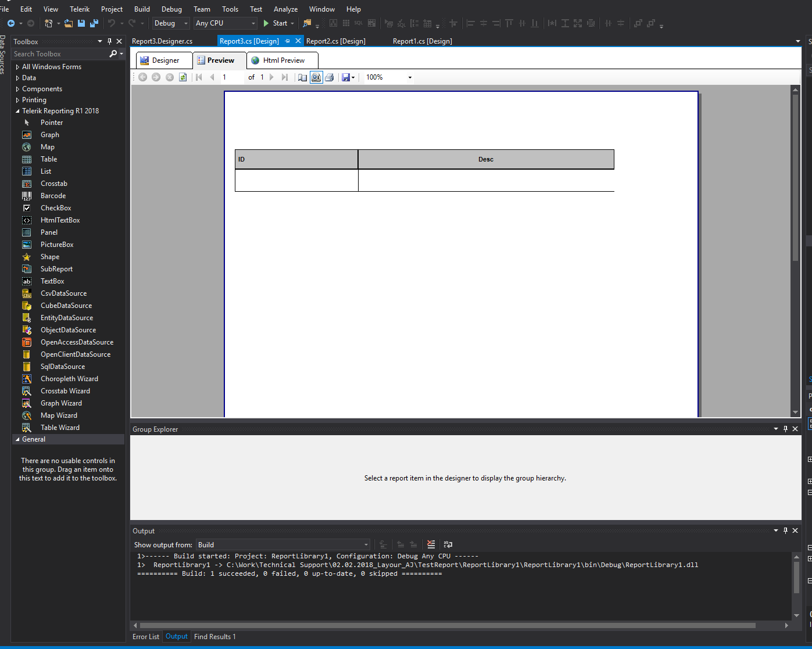Open the Build menu

click(x=142, y=9)
